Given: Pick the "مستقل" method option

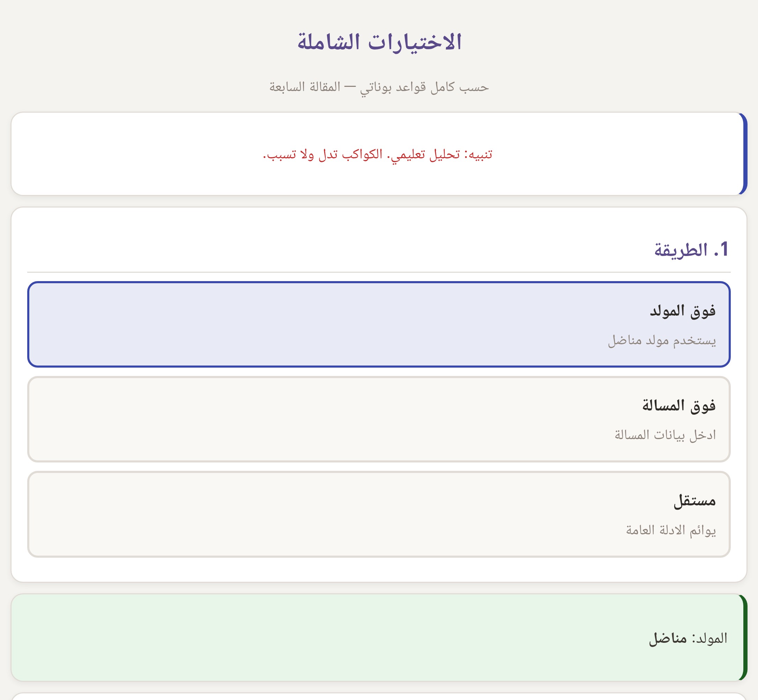Looking at the screenshot, I should (x=379, y=514).
